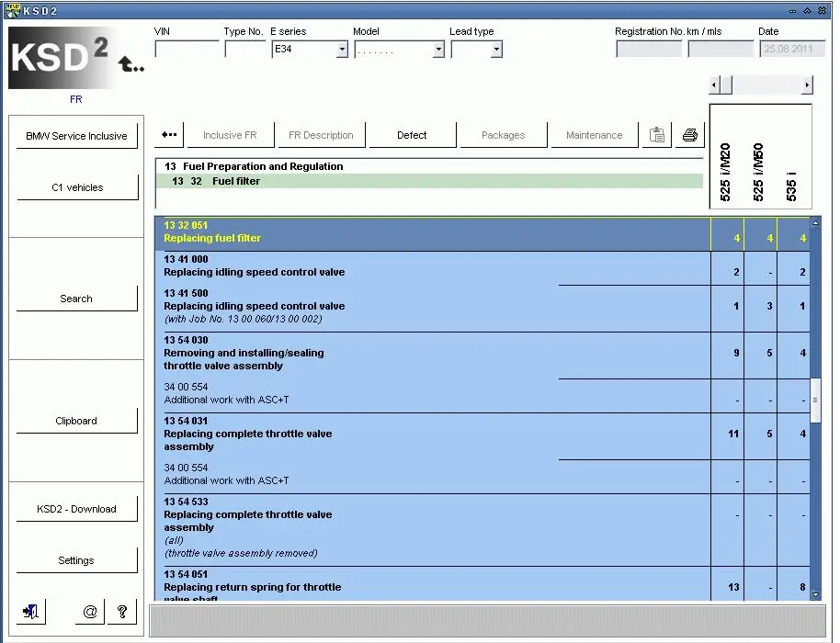Screen dimensions: 840x643
Task: Switch to the FR Description tab
Action: [321, 135]
